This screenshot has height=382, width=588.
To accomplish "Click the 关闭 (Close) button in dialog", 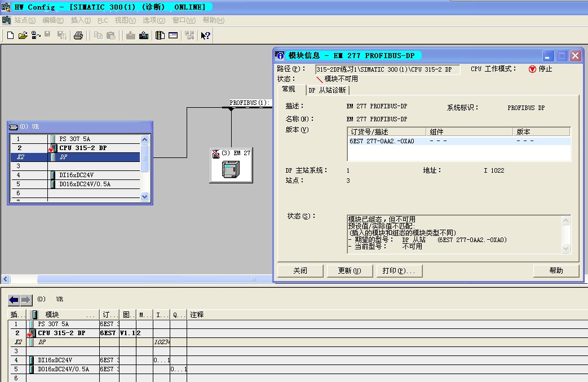I will [x=300, y=271].
